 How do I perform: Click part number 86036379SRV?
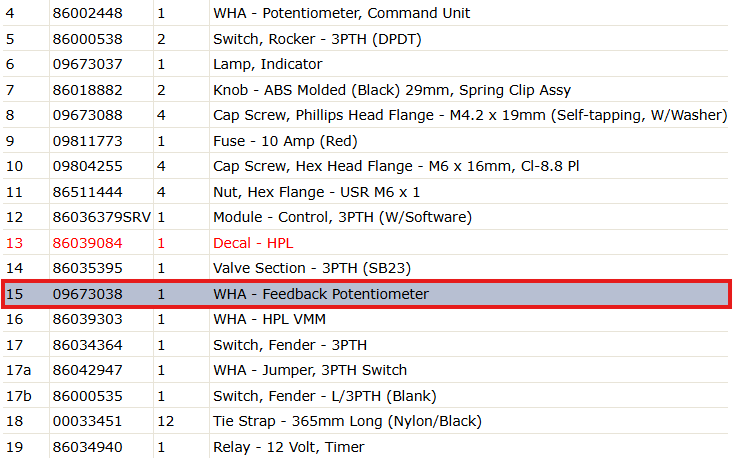tap(102, 217)
